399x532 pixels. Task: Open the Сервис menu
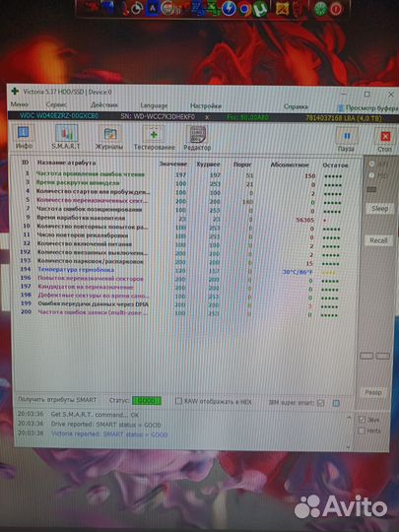click(56, 104)
